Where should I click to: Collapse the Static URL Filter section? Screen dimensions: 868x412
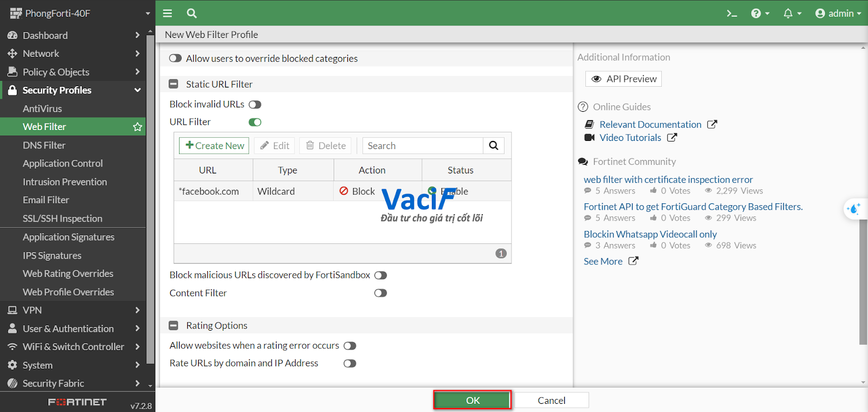pyautogui.click(x=174, y=84)
